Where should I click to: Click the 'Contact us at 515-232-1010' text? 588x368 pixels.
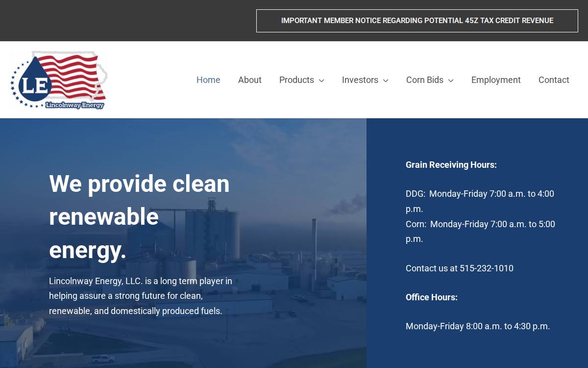pyautogui.click(x=460, y=268)
